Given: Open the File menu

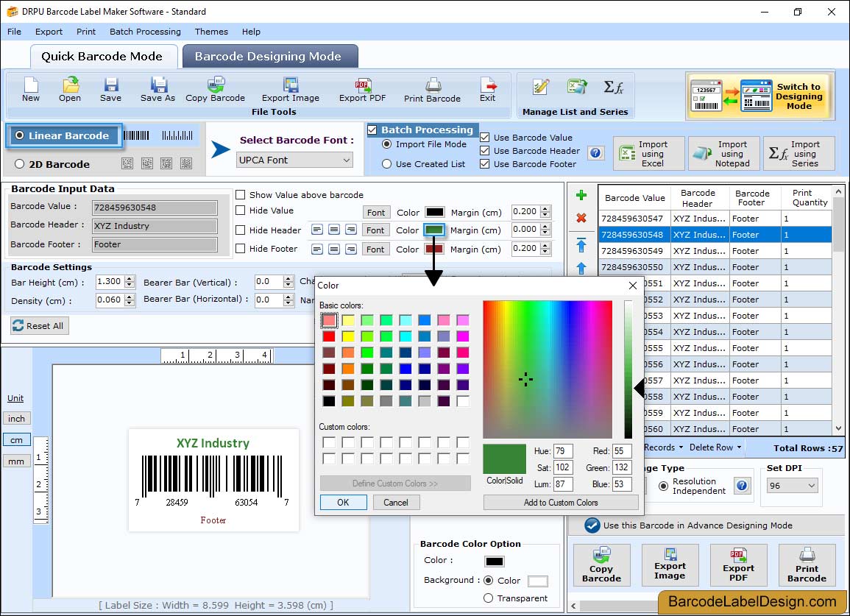Looking at the screenshot, I should tap(14, 32).
